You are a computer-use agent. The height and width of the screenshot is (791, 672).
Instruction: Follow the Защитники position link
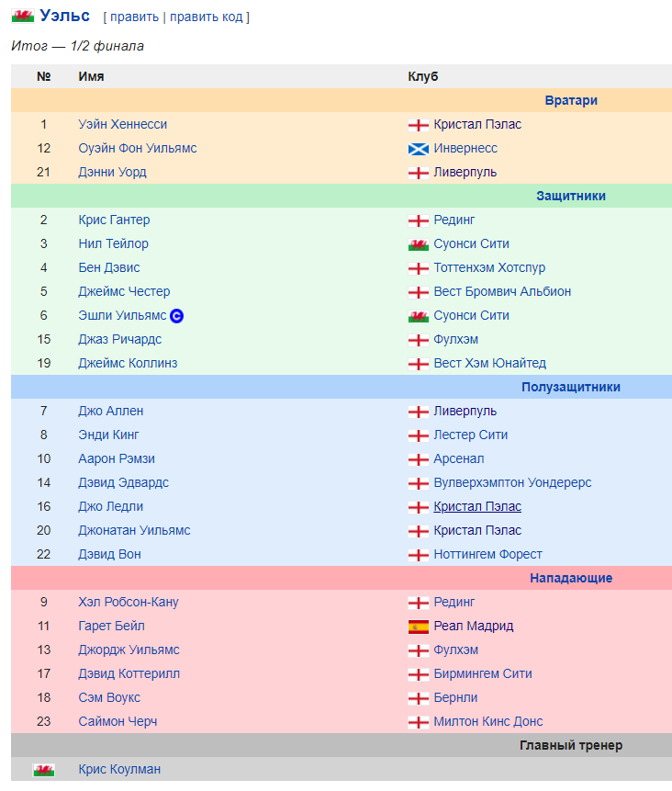pyautogui.click(x=570, y=196)
